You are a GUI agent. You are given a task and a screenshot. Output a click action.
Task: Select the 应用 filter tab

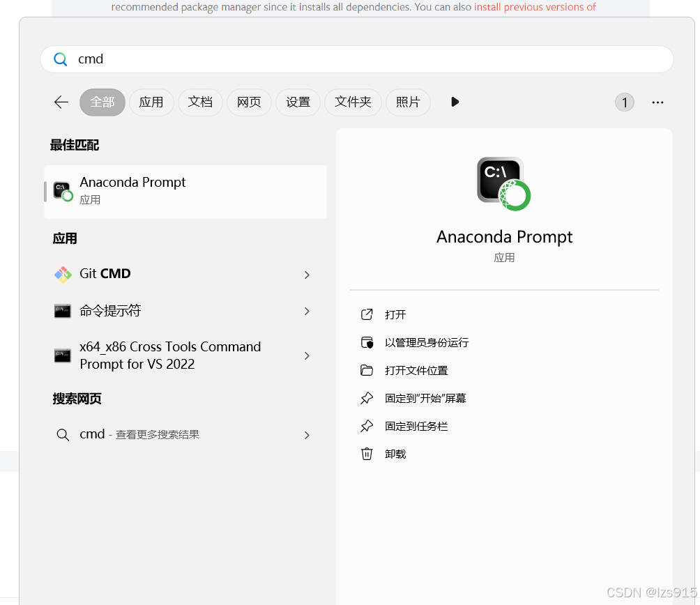tap(151, 102)
